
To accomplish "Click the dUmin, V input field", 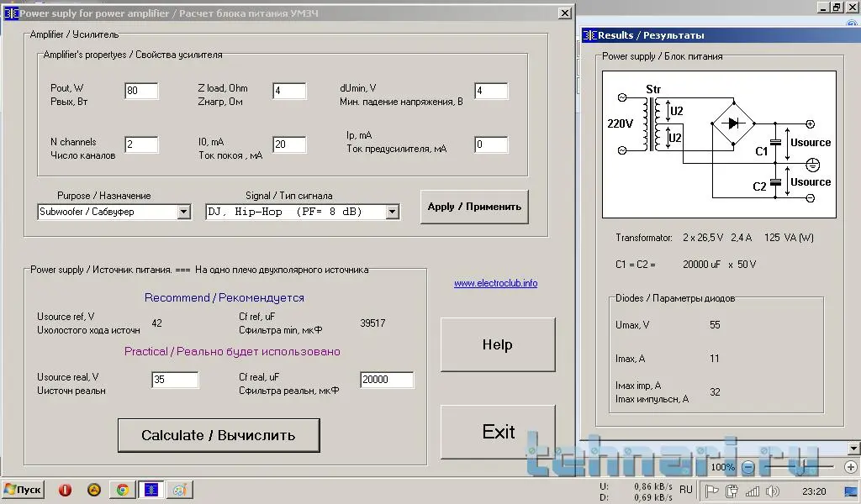I will [491, 91].
